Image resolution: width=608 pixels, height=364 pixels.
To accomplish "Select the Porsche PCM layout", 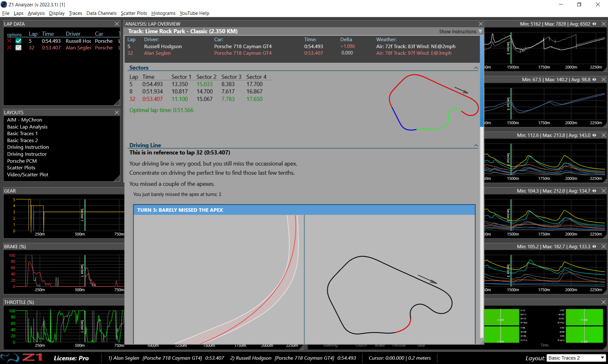I will pyautogui.click(x=22, y=161).
